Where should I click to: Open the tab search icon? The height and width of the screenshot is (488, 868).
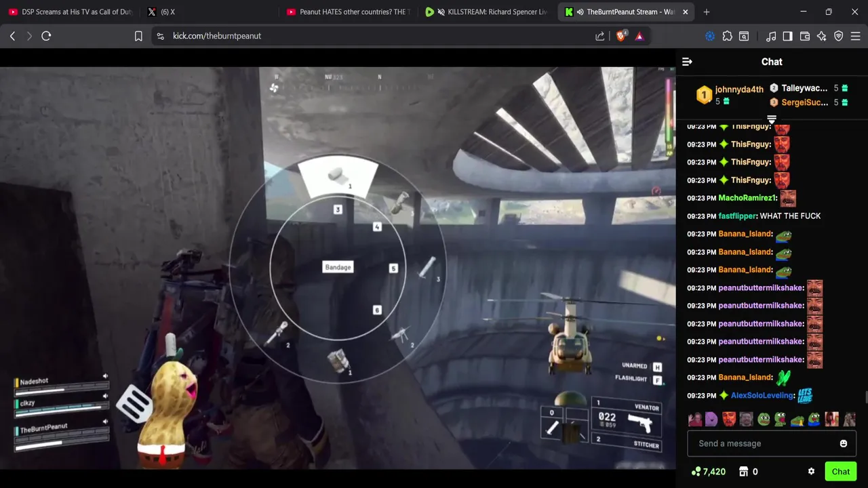point(744,36)
